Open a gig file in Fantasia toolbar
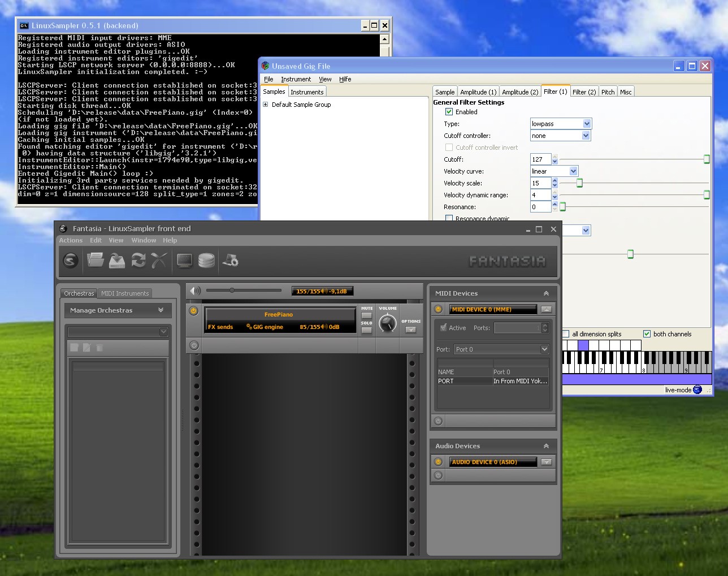728x576 pixels. (x=96, y=261)
